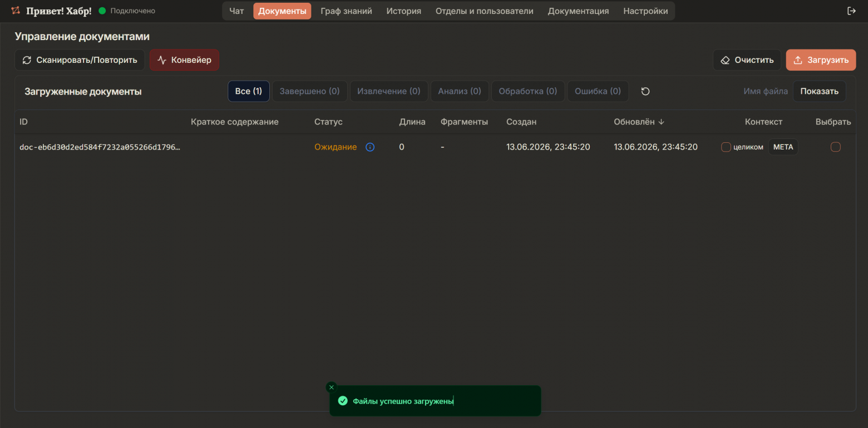This screenshot has height=428, width=868.
Task: Click the Краткое содержание column header
Action: click(235, 122)
